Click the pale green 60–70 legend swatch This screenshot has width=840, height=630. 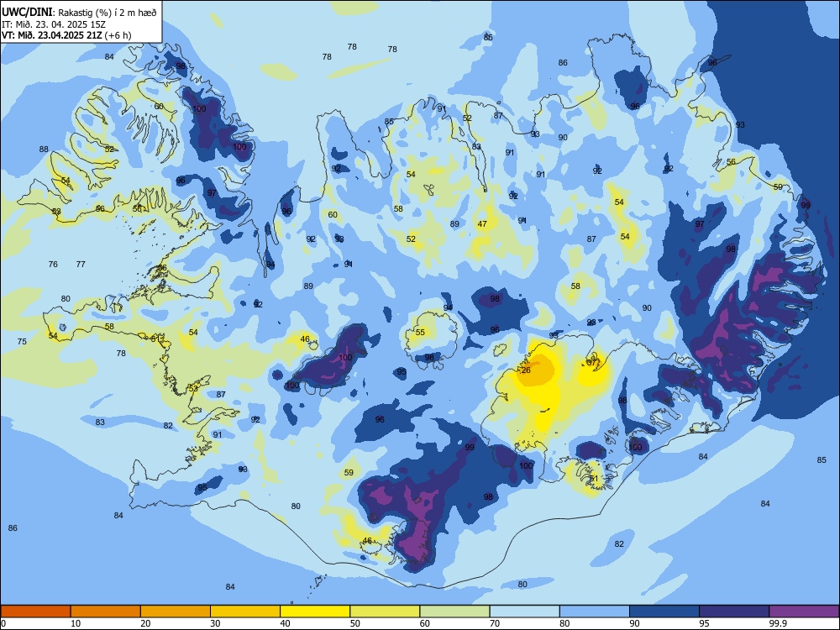click(454, 612)
